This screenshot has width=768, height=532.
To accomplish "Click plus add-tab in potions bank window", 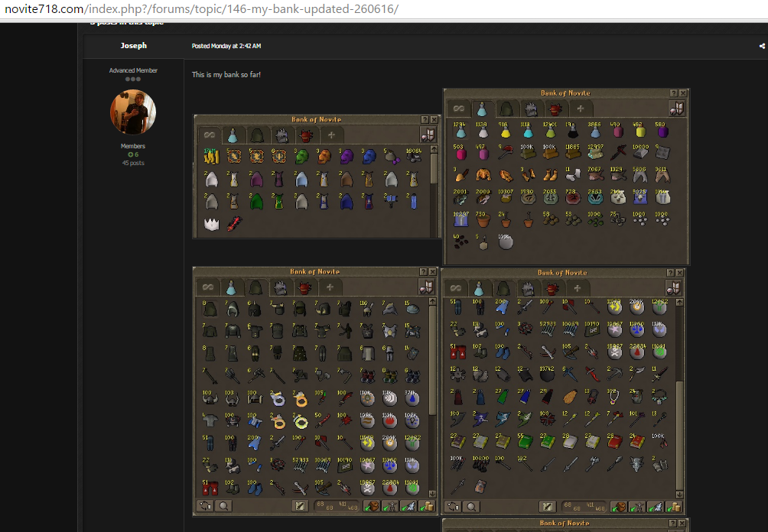I will 580,109.
